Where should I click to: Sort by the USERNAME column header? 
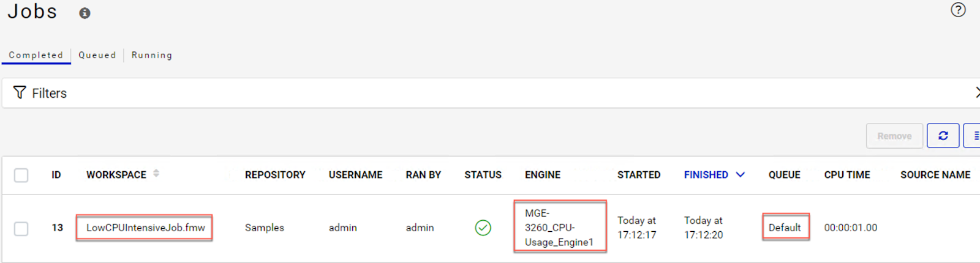click(x=355, y=175)
